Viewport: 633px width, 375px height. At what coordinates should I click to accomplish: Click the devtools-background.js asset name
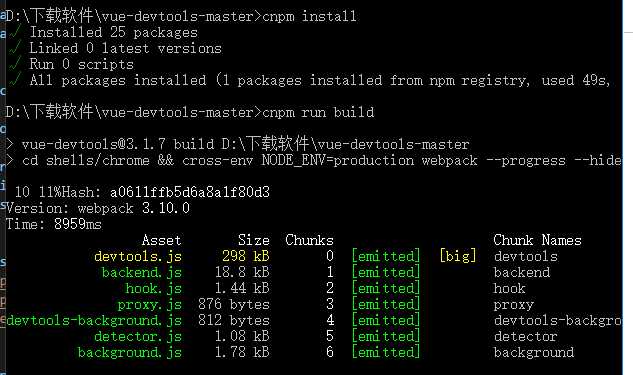coord(94,321)
